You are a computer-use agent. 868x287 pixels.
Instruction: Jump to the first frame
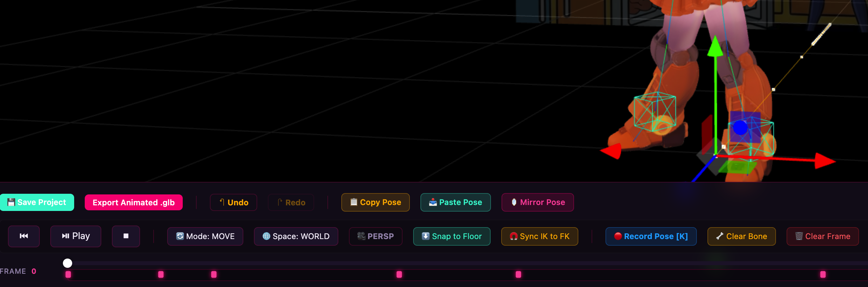click(24, 236)
